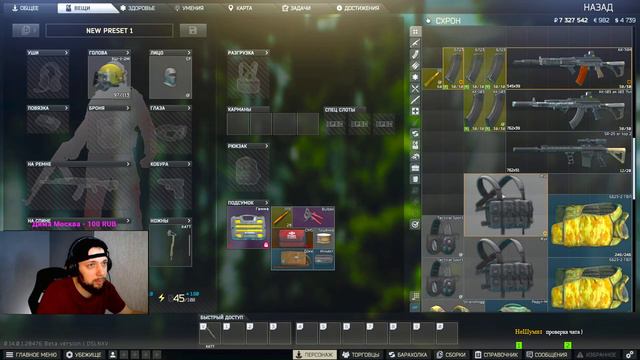Select the circular arrows stash filter icon
Screen dimensions: 640x360
pyautogui.click(x=415, y=134)
